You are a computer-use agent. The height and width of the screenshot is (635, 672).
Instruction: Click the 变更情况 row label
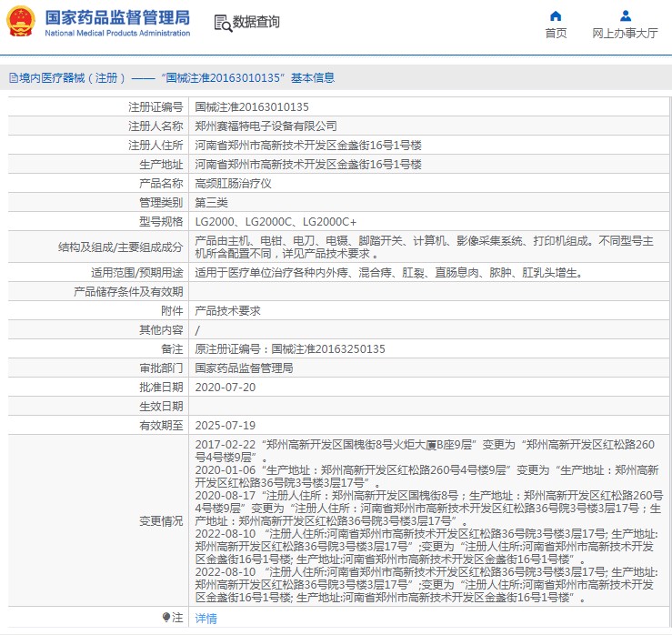[x=161, y=521]
